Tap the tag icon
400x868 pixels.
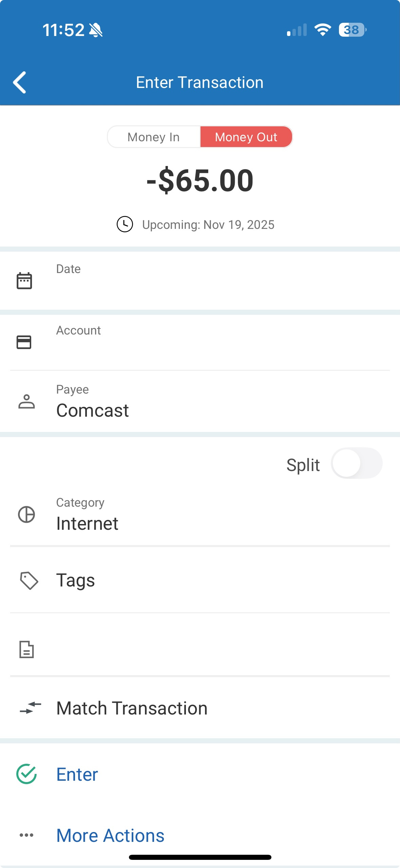click(29, 580)
